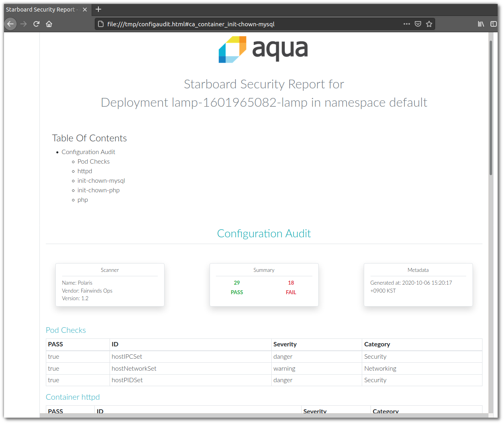504x424 pixels.
Task: Reload the page with the refresh icon
Action: tap(36, 24)
